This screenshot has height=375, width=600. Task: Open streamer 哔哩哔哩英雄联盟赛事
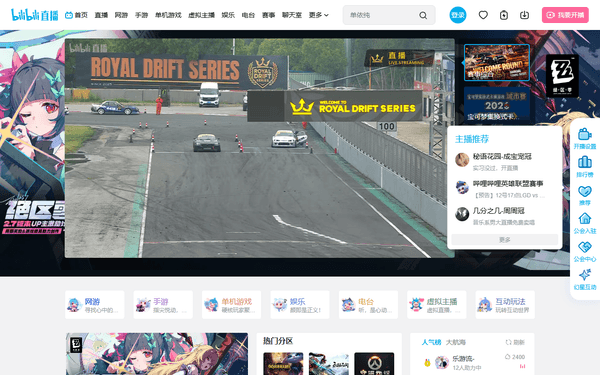point(508,184)
